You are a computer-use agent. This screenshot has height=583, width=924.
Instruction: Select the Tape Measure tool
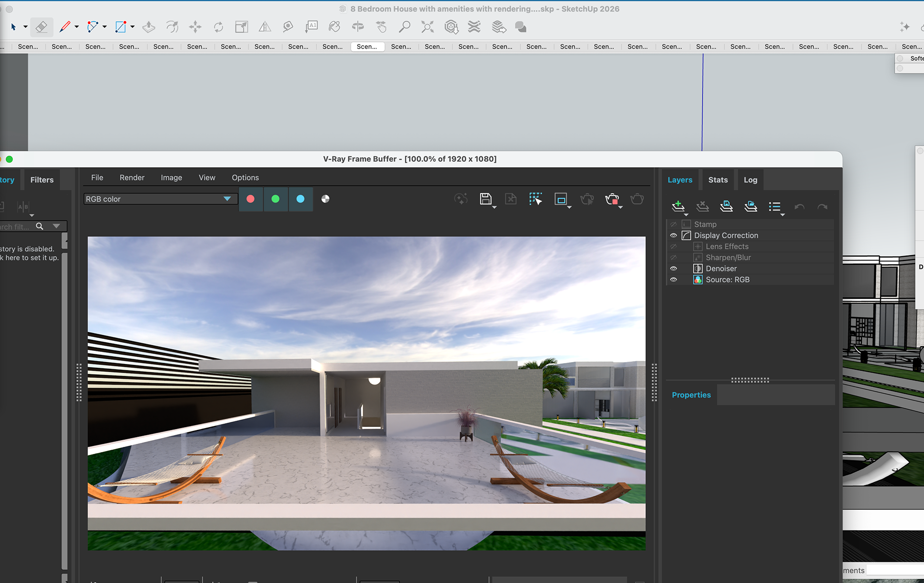point(288,27)
